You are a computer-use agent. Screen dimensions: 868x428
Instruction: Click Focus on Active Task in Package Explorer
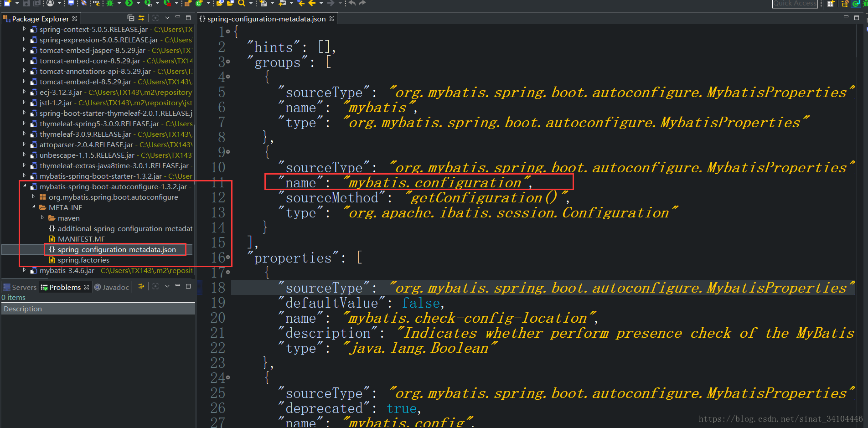pyautogui.click(x=155, y=18)
